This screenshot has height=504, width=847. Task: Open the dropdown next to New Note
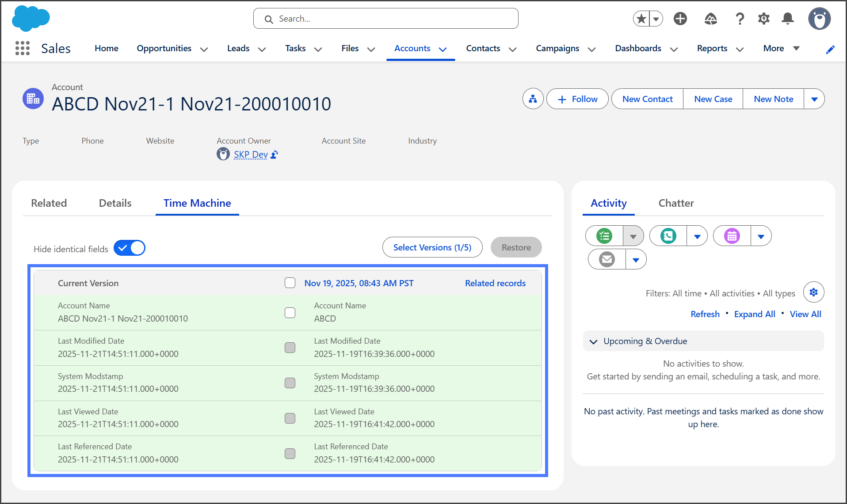click(x=814, y=99)
